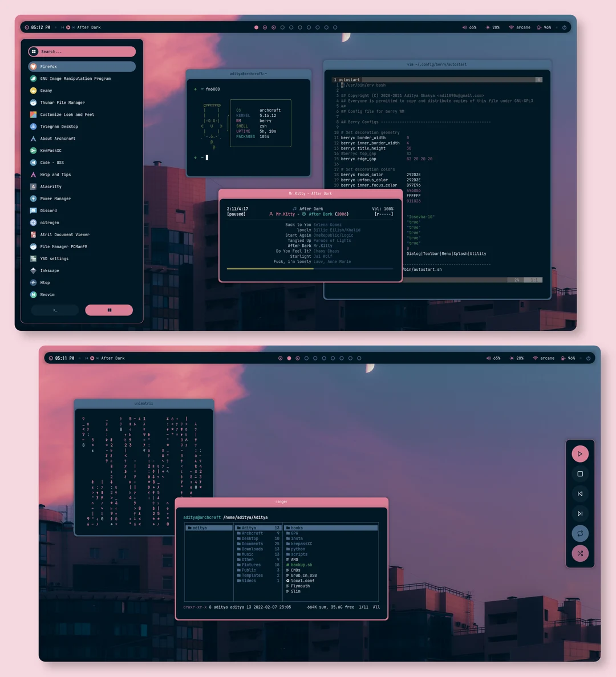Open Discord from the app list
This screenshot has width=616, height=677.
[x=48, y=210]
